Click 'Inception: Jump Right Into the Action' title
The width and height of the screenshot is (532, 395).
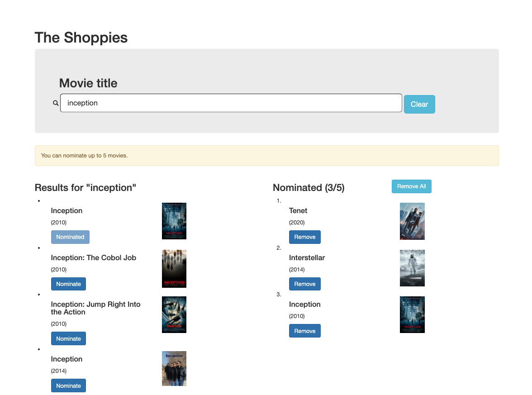(96, 308)
